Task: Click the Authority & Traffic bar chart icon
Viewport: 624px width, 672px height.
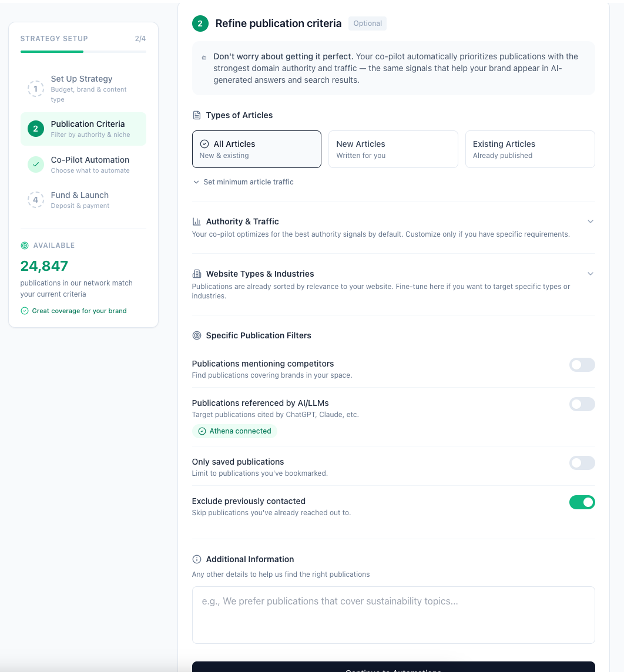Action: [x=197, y=221]
